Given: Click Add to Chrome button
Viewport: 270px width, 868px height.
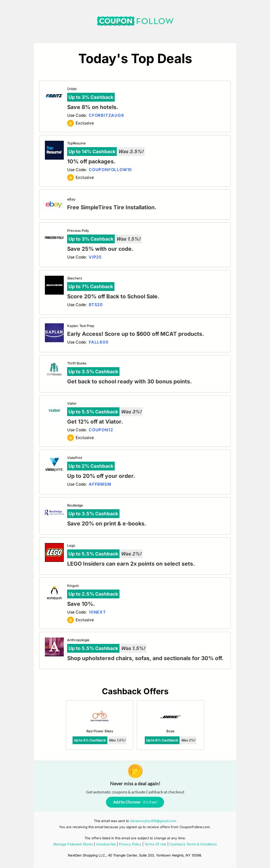Looking at the screenshot, I should (x=135, y=802).
